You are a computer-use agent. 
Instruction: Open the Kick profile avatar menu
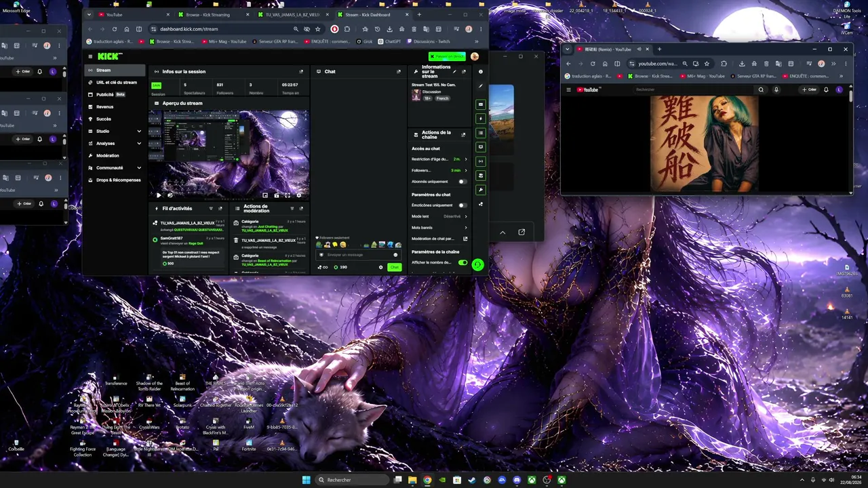tap(475, 56)
